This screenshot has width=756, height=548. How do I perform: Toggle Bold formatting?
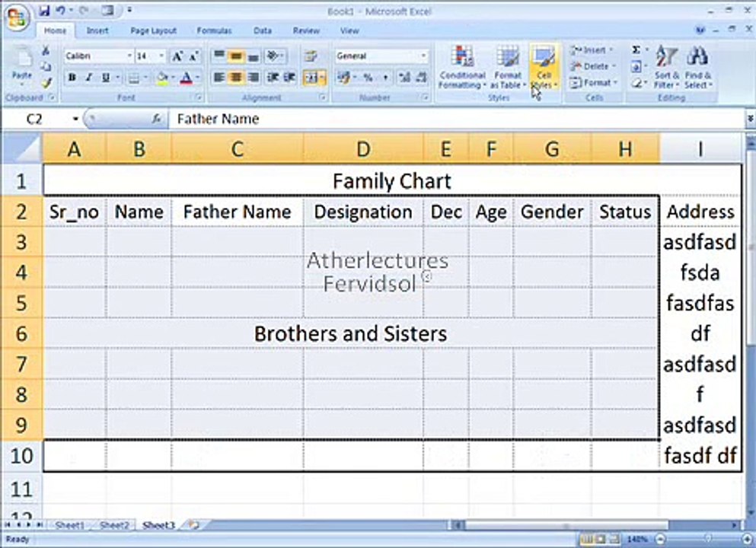[x=72, y=78]
